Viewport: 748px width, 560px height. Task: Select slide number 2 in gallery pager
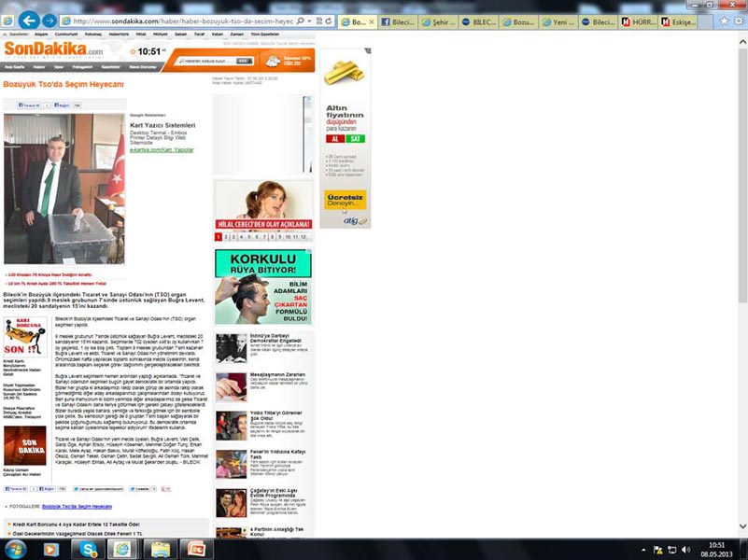[x=226, y=237]
